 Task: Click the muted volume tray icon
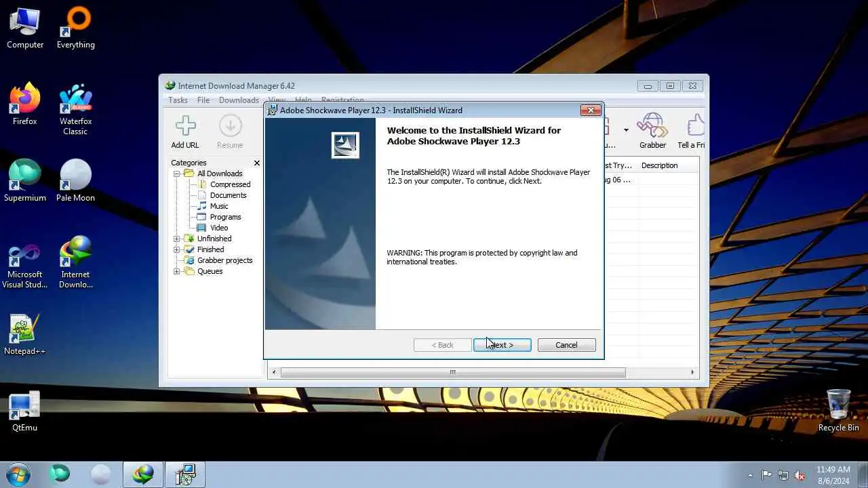(x=800, y=475)
